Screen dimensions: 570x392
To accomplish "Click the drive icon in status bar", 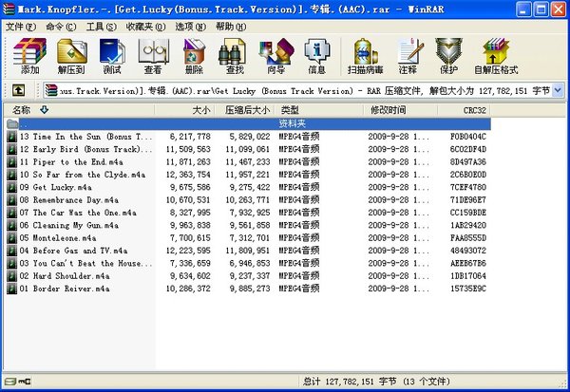I will [10, 382].
